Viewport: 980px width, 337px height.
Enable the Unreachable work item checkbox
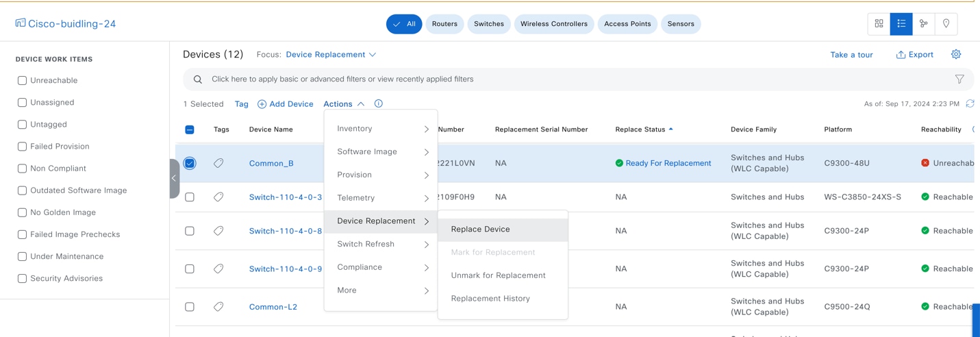[x=23, y=81]
